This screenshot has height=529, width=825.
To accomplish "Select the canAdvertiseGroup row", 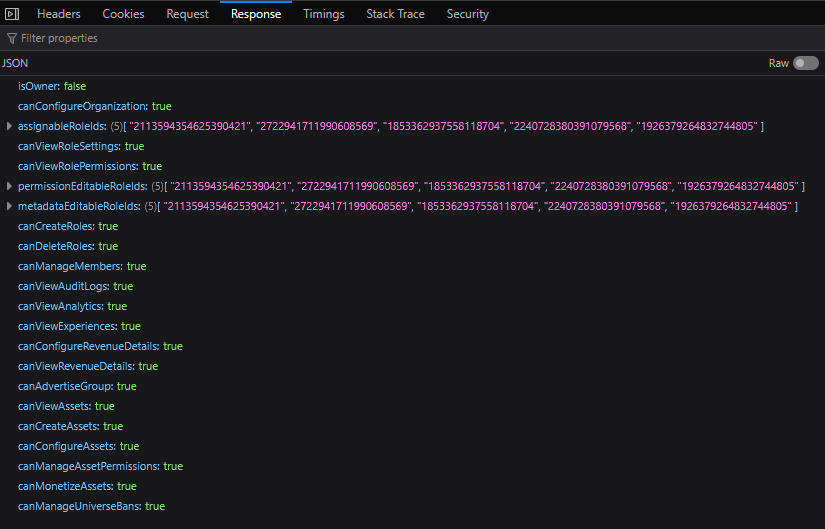I will [412, 386].
